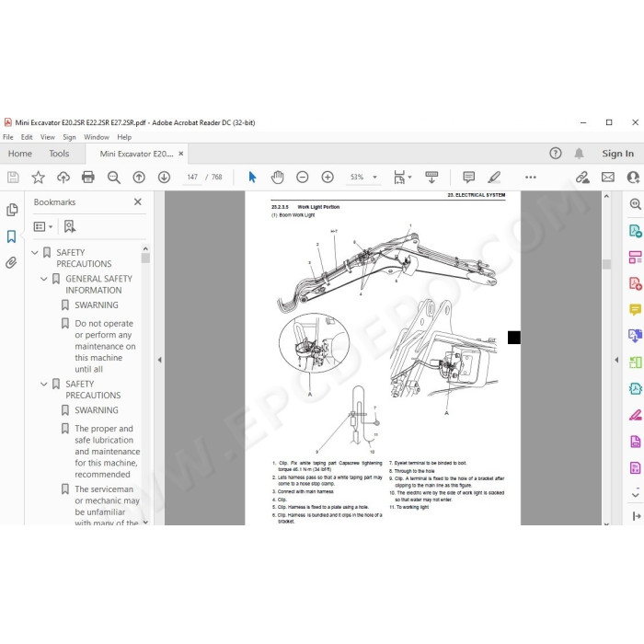Viewport: 644px width, 644px height.
Task: Collapse GENERAL SAFETY INFORMATION bookmark
Action: 44,279
